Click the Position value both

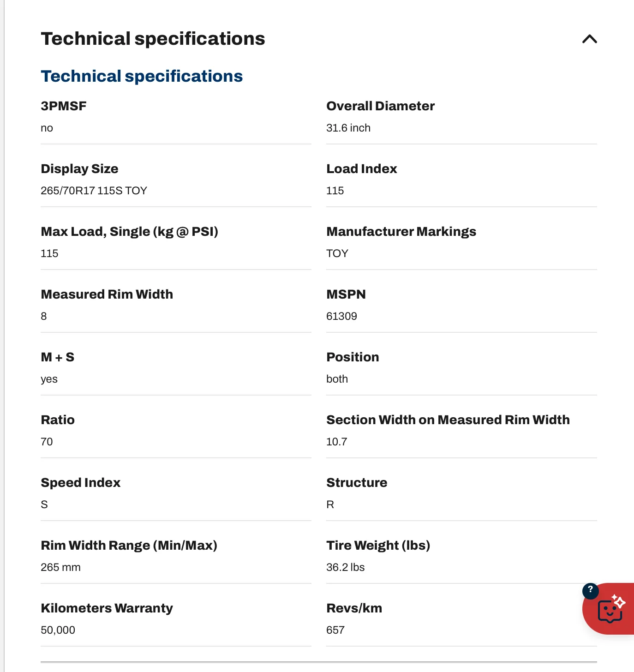[x=337, y=379]
